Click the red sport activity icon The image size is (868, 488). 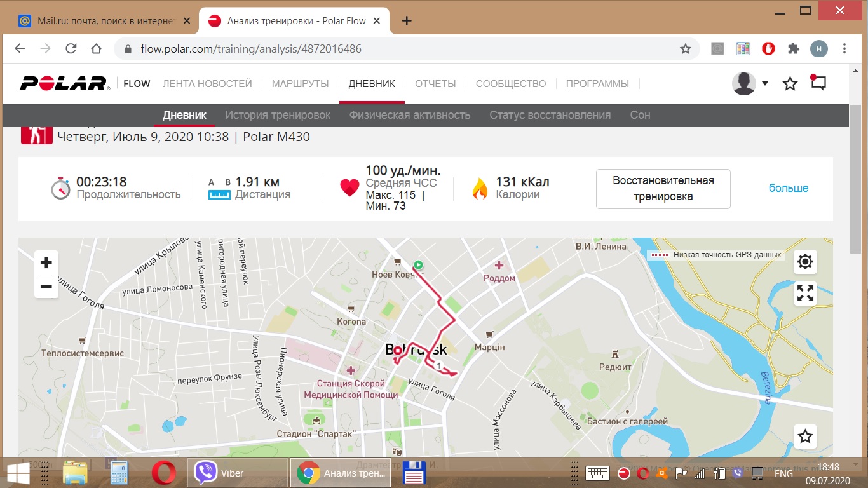pos(37,135)
